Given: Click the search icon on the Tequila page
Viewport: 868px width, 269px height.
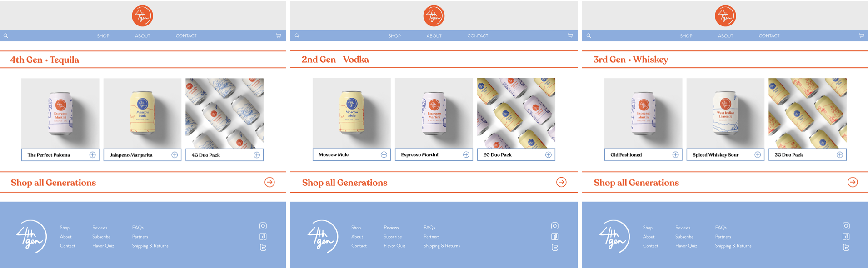Looking at the screenshot, I should (x=6, y=35).
